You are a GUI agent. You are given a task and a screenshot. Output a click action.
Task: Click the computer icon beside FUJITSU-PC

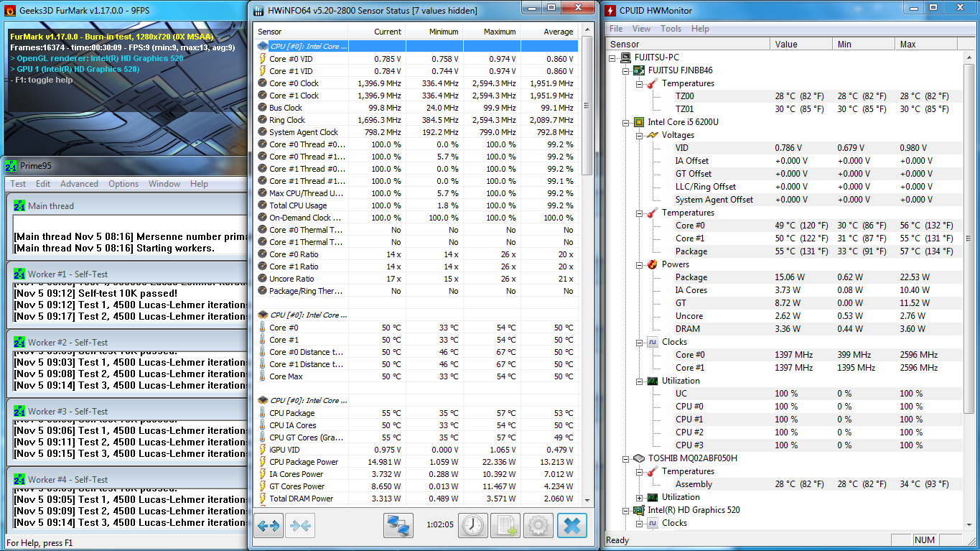[625, 57]
